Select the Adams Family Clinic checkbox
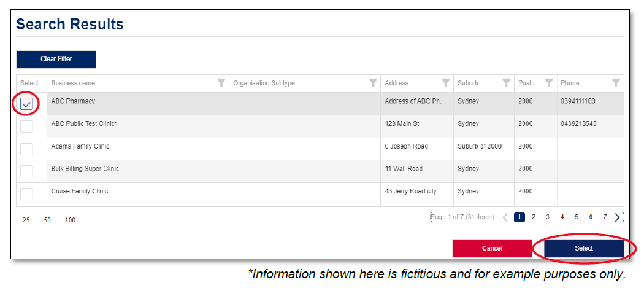 point(26,149)
